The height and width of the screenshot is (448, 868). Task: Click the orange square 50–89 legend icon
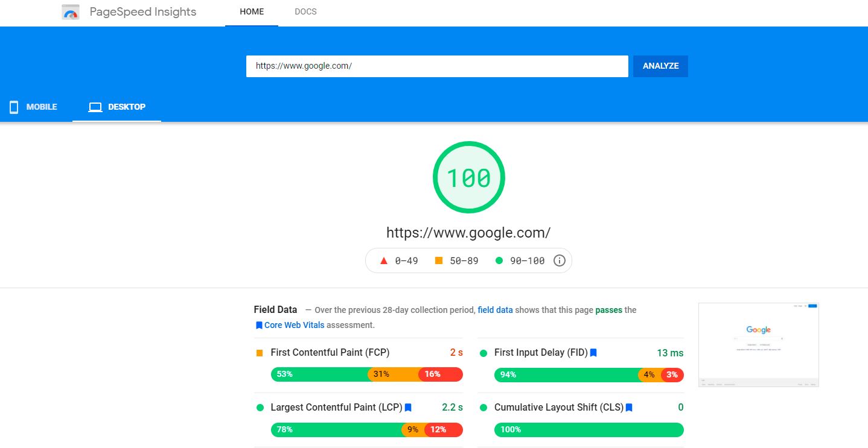tap(439, 260)
